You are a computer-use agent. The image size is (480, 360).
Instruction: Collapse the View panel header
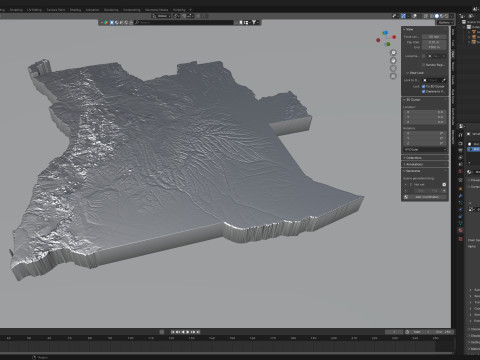point(408,29)
